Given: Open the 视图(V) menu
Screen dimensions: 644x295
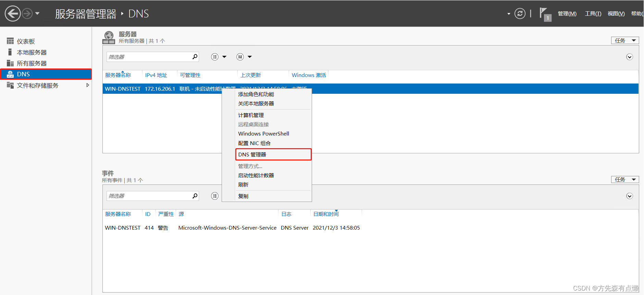Looking at the screenshot, I should pos(616,14).
